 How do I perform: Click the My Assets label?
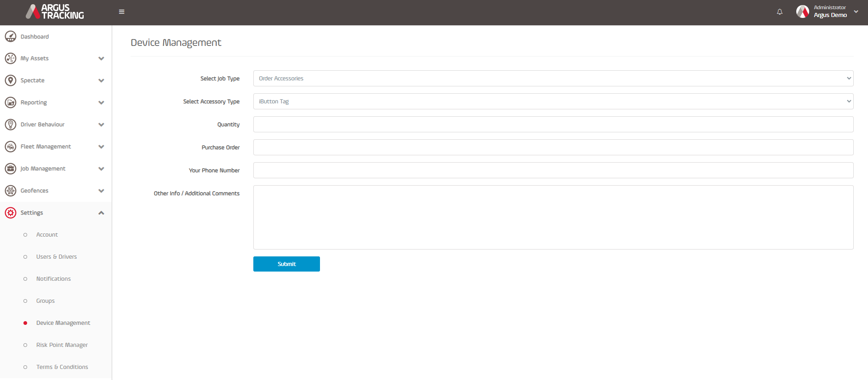pyautogui.click(x=34, y=58)
